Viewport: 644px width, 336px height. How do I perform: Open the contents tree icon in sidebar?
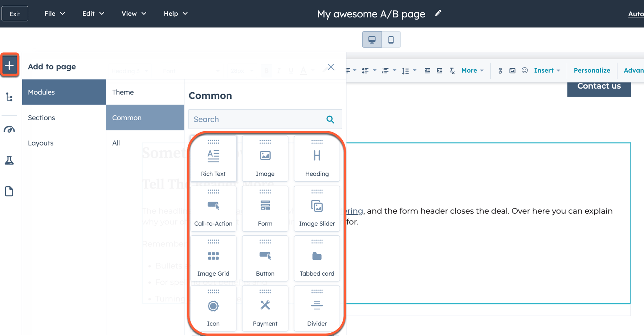[9, 97]
